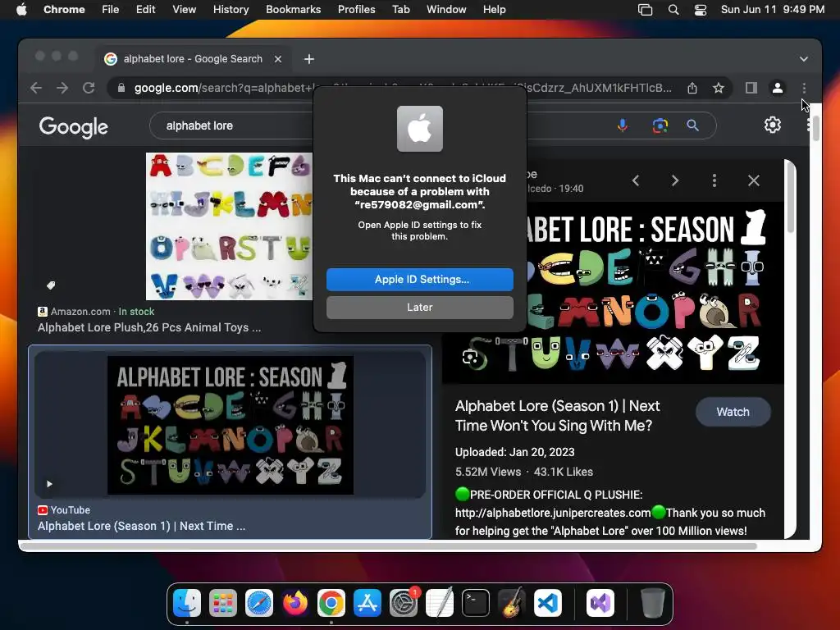
Task: Open Apple ID Settings from the dialog
Action: (x=419, y=279)
